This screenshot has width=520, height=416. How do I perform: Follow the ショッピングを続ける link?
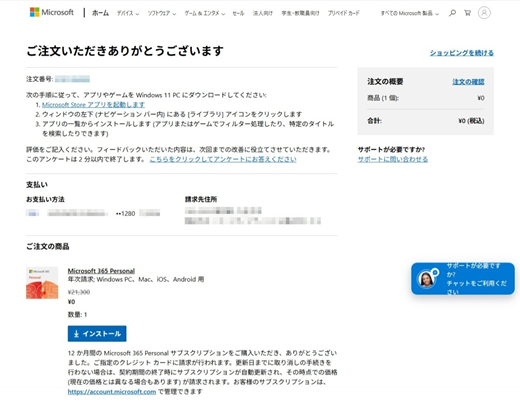tap(462, 53)
